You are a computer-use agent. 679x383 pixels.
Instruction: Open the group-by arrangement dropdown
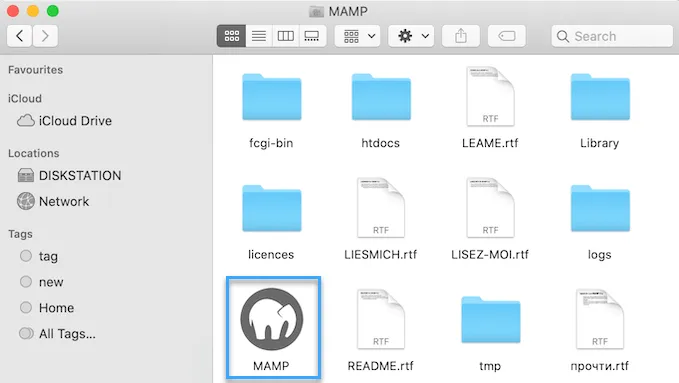(x=358, y=36)
